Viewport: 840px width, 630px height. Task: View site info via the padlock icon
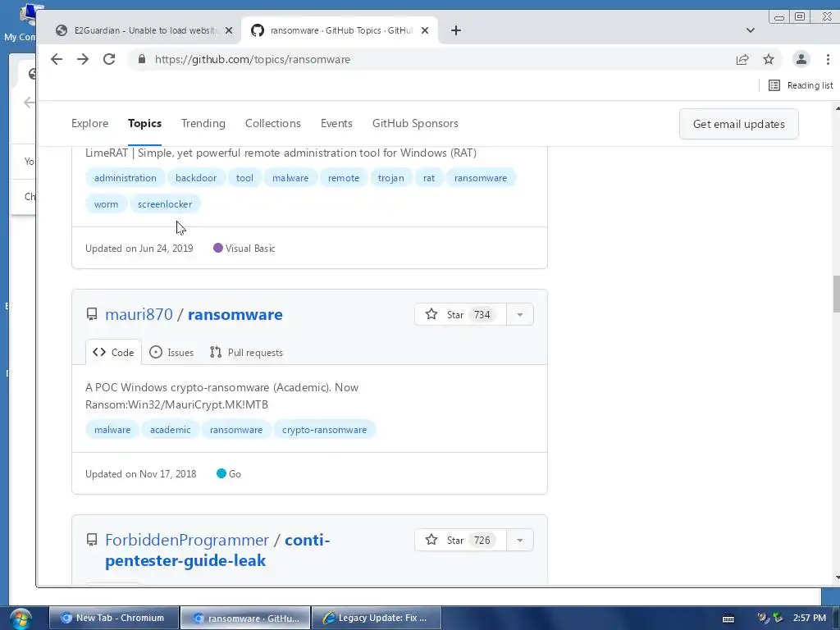pyautogui.click(x=141, y=59)
